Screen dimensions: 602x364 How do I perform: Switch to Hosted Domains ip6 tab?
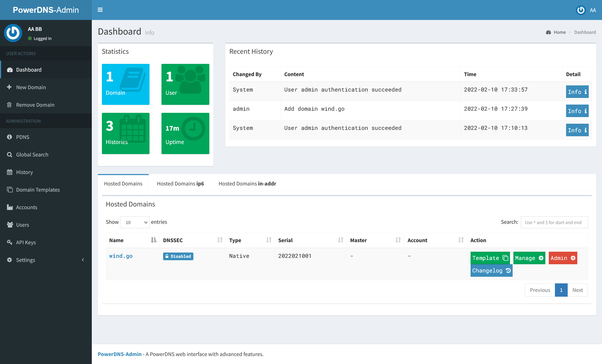click(x=180, y=184)
